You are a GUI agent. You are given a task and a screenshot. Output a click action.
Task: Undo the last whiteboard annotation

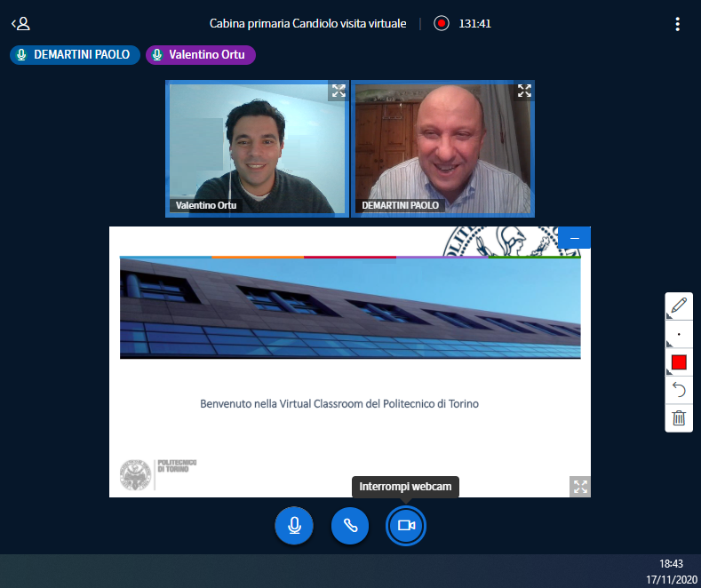click(x=679, y=390)
